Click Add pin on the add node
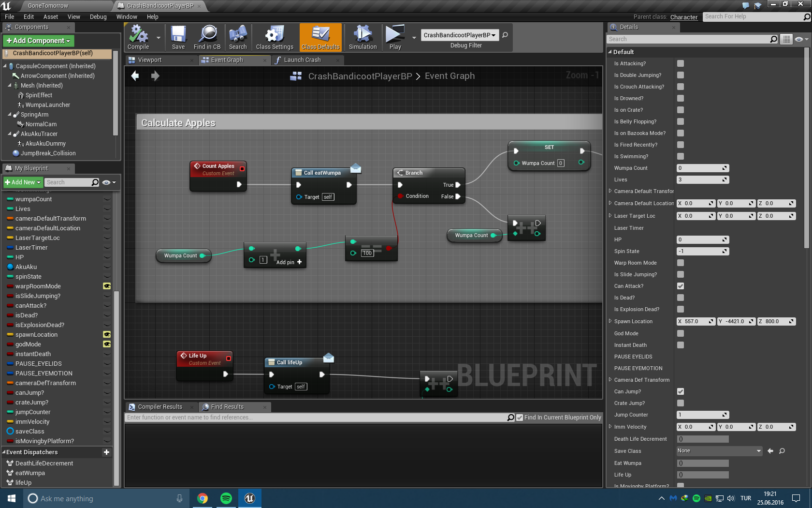 click(289, 262)
